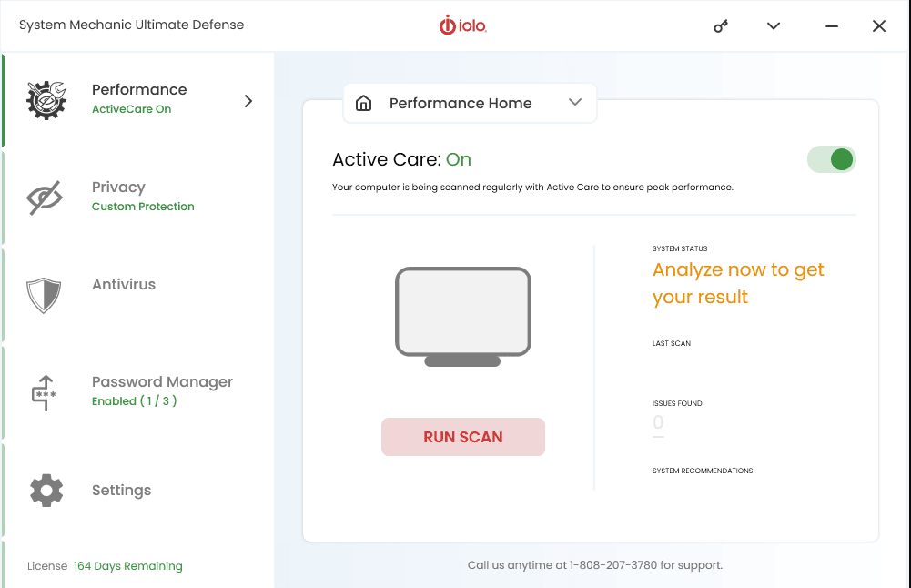Screen dimensions: 911x588
Task: Click the home icon beside Performance Home
Action: point(364,103)
